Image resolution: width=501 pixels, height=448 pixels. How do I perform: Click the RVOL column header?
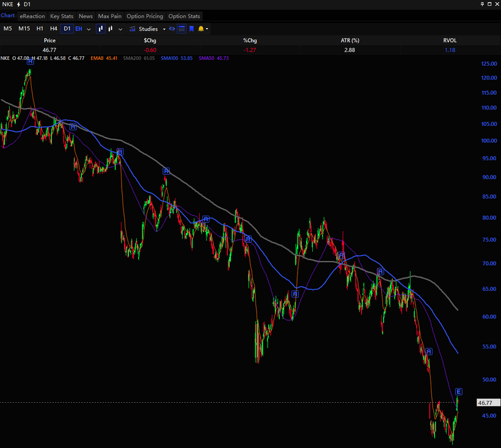click(450, 40)
